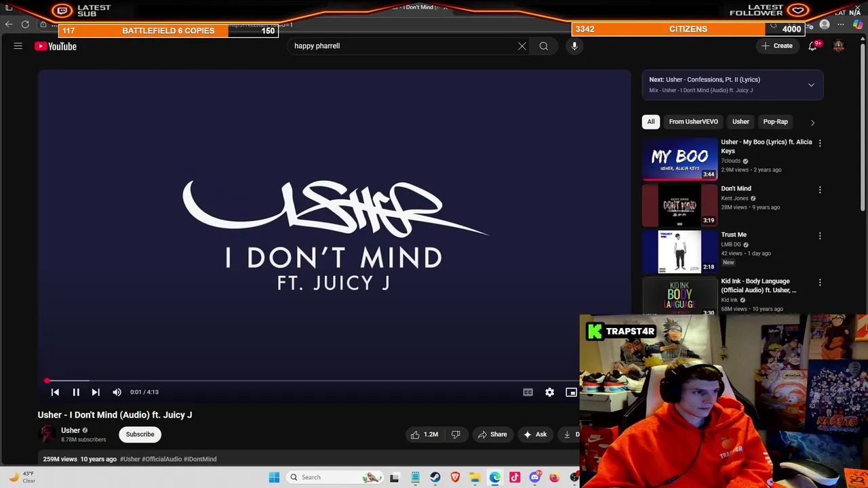Dislike the video with thumbs down
Image resolution: width=868 pixels, height=488 pixels.
(x=456, y=434)
